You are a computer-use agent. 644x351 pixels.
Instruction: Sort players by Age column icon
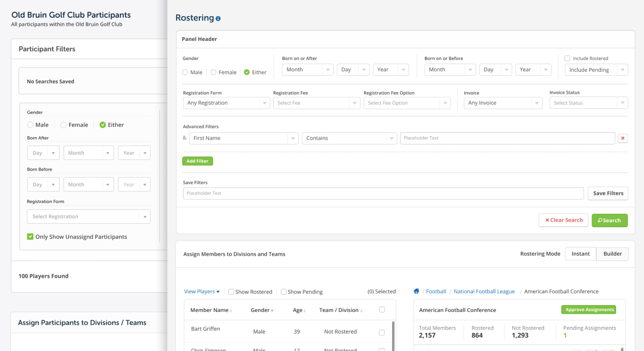click(305, 311)
